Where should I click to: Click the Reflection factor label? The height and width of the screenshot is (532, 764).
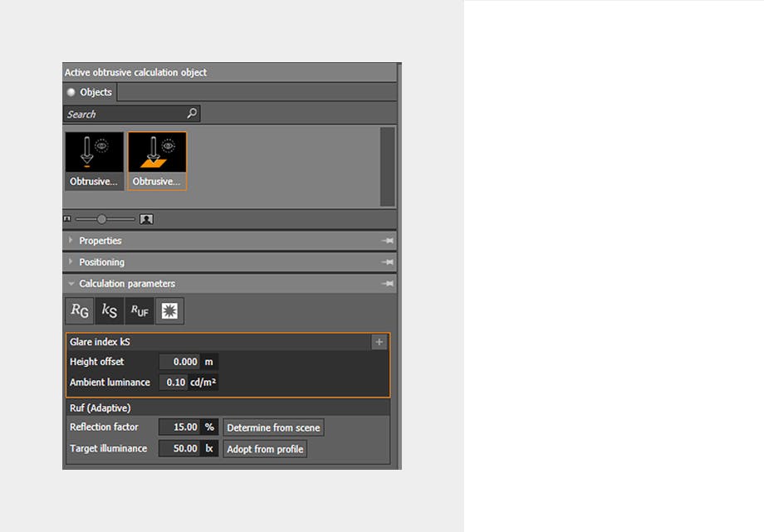(104, 427)
